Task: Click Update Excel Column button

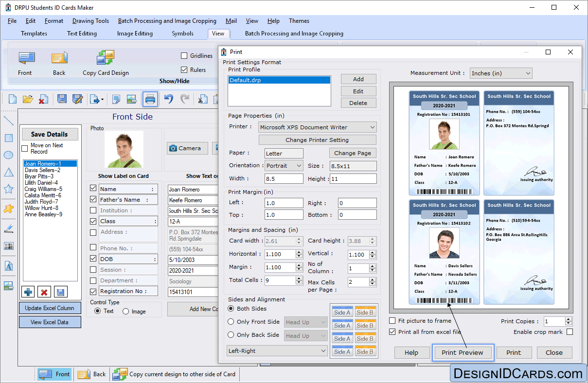Action: pyautogui.click(x=50, y=308)
